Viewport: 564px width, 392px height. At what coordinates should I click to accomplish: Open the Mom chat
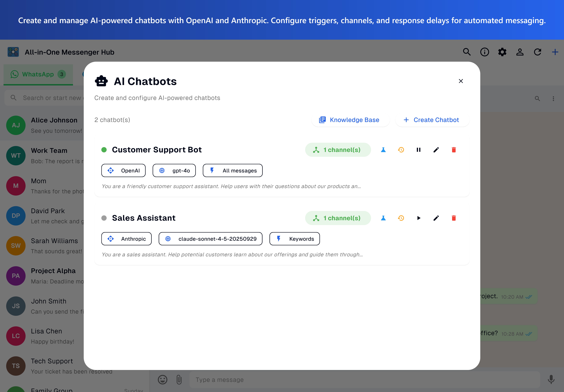tap(42, 186)
